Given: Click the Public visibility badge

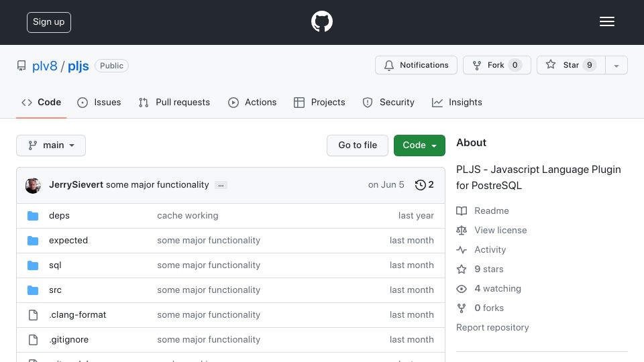Looking at the screenshot, I should coord(112,66).
